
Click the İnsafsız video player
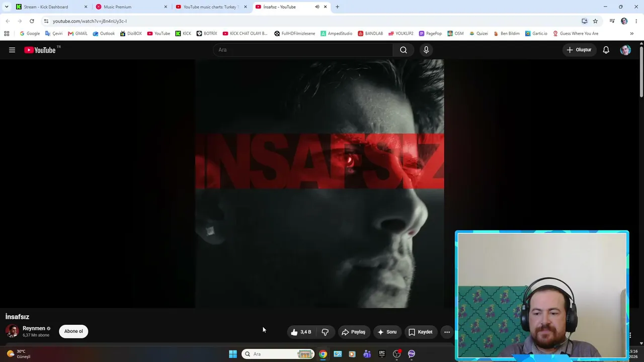(x=319, y=184)
